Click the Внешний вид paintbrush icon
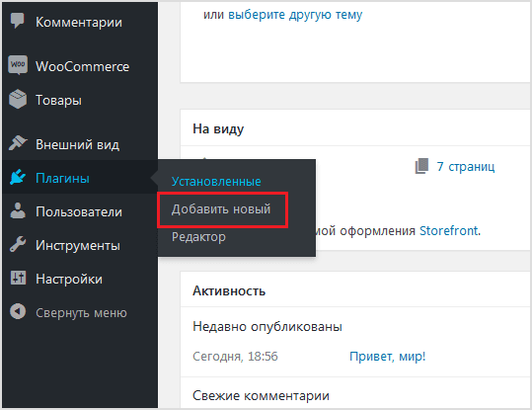Viewport: 532px width, 410px height. click(18, 143)
